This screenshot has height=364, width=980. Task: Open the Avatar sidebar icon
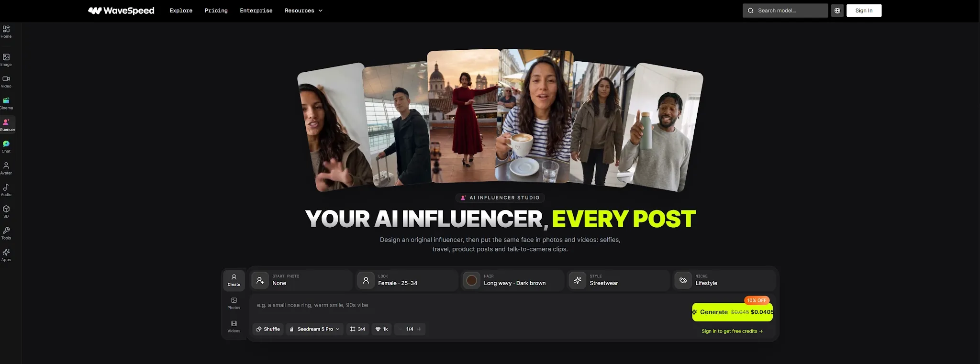click(x=6, y=168)
